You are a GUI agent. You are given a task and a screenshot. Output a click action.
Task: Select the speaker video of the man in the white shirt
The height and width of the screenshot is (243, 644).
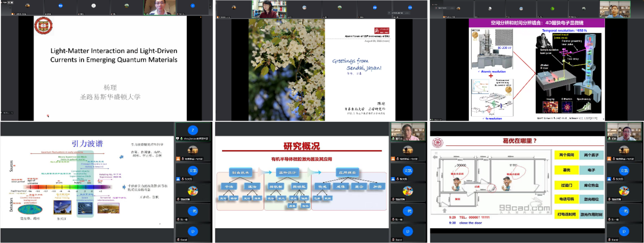pos(159,8)
